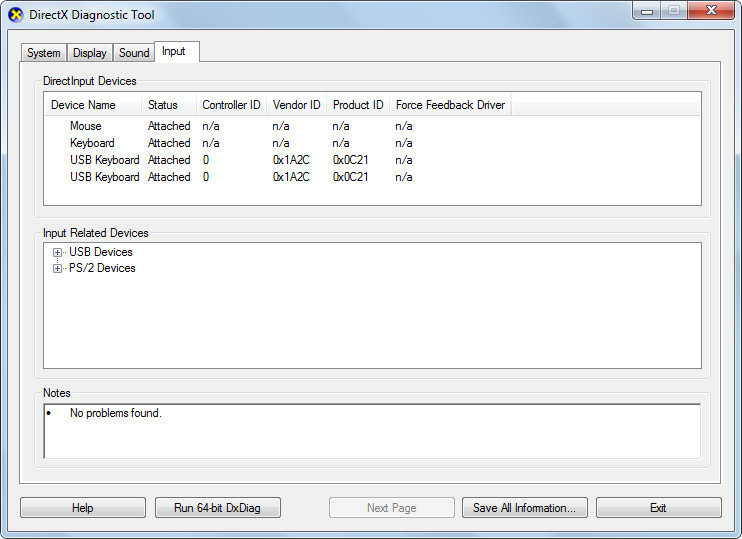This screenshot has width=742, height=539.
Task: Switch to the System tab
Action: [x=44, y=53]
